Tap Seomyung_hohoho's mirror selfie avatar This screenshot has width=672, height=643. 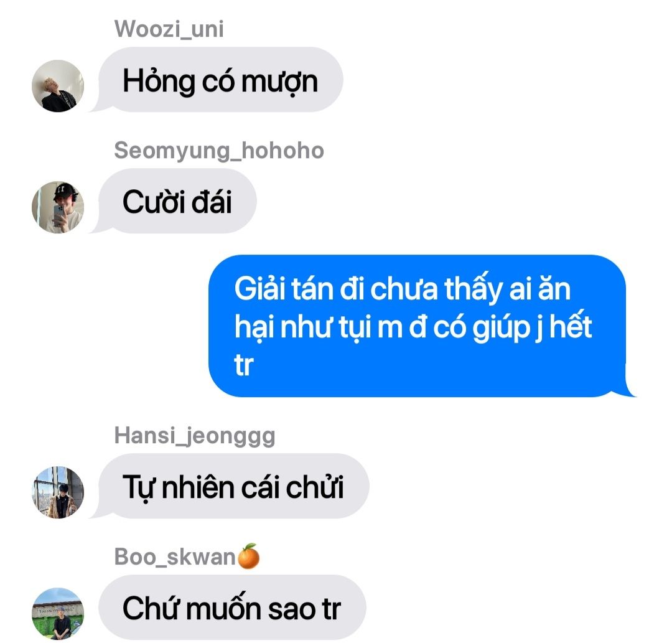[x=58, y=207]
